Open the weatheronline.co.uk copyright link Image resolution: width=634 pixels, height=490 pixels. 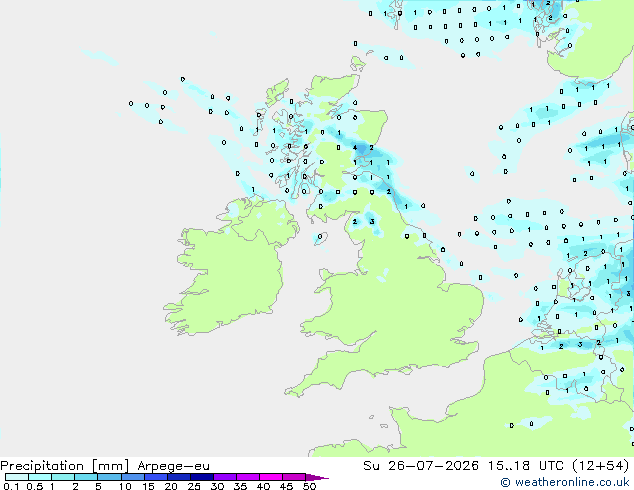564,482
